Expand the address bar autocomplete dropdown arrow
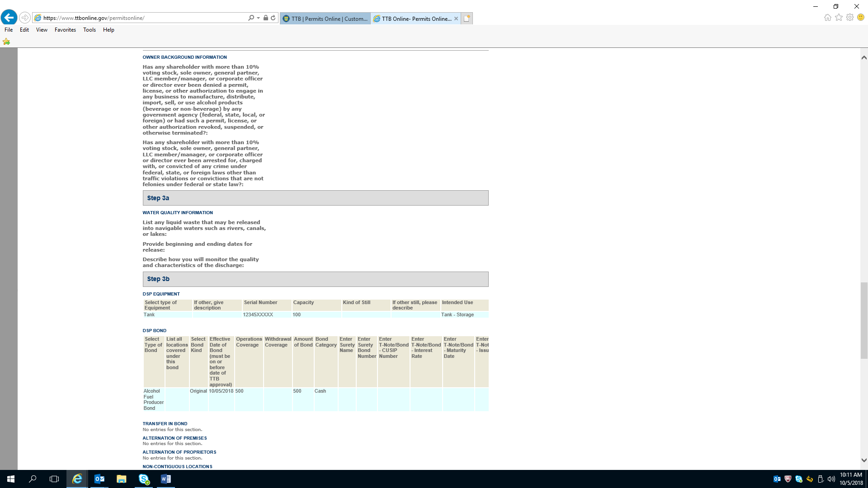The image size is (868, 488). pyautogui.click(x=258, y=18)
